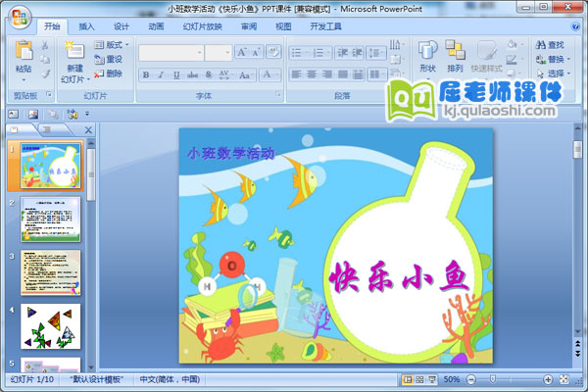Click the Cut scissors icon
Viewport: 588px width, 392px height.
[45, 45]
